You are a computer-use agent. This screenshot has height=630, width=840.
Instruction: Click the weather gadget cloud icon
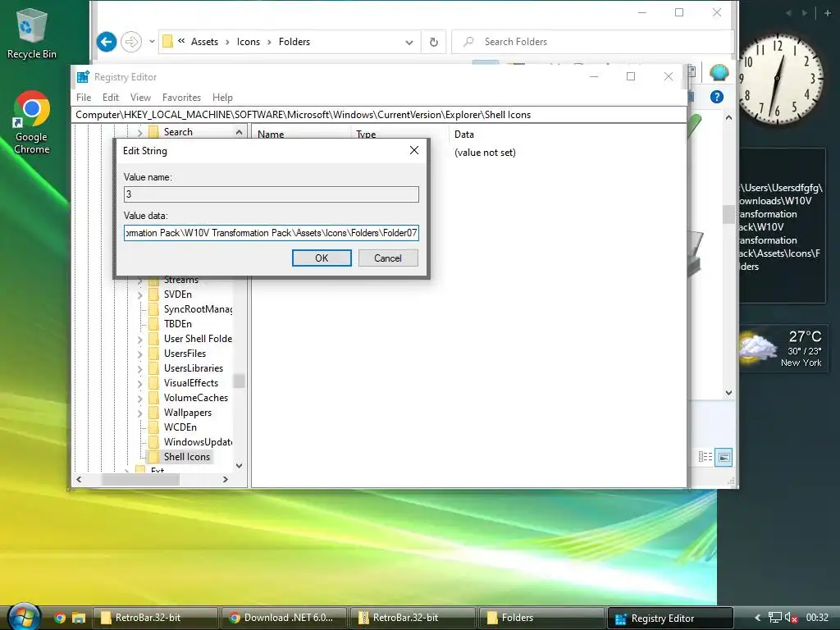tap(758, 348)
